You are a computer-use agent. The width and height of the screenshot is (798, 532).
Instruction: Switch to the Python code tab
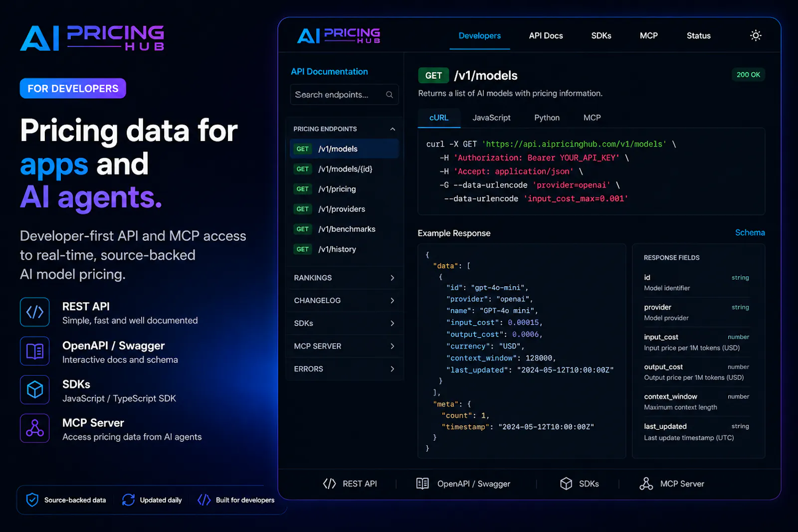coord(547,118)
